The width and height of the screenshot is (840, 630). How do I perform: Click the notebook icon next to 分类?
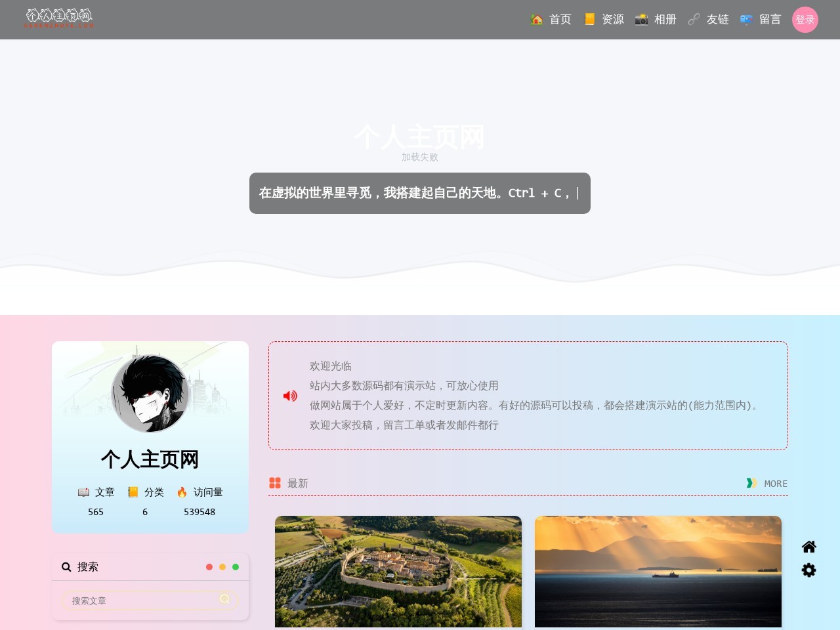click(133, 492)
